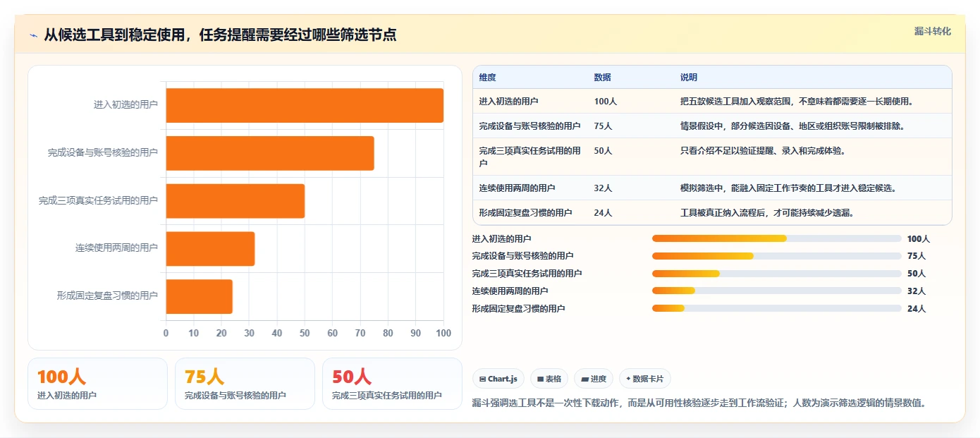Image resolution: width=980 pixels, height=438 pixels.
Task: Click the 100人 stat card
Action: (x=97, y=384)
